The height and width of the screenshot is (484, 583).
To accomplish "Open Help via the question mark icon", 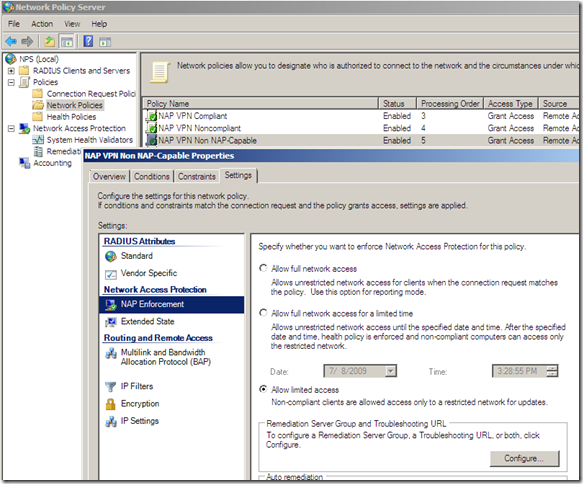I will point(88,41).
